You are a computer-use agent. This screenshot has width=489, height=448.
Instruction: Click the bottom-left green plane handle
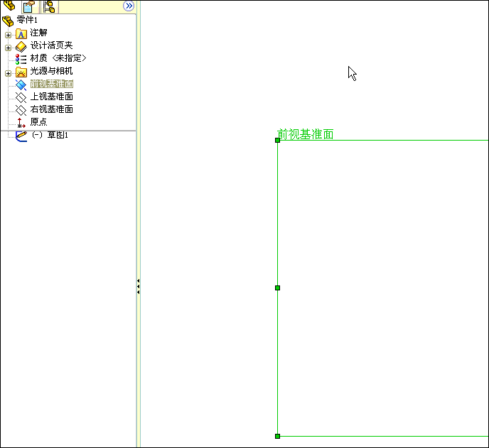click(x=278, y=436)
